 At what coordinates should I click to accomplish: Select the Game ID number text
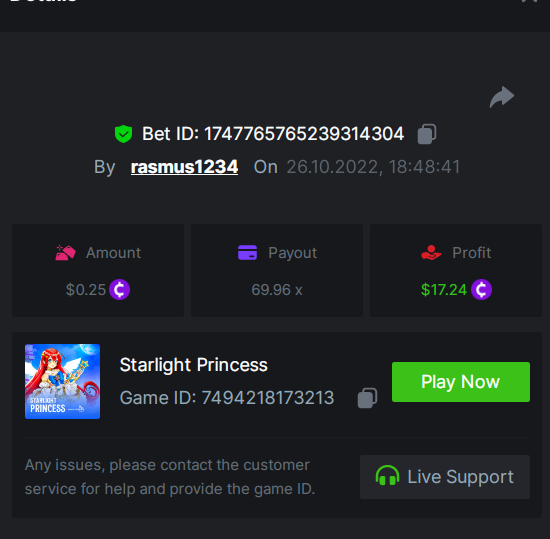pos(268,398)
